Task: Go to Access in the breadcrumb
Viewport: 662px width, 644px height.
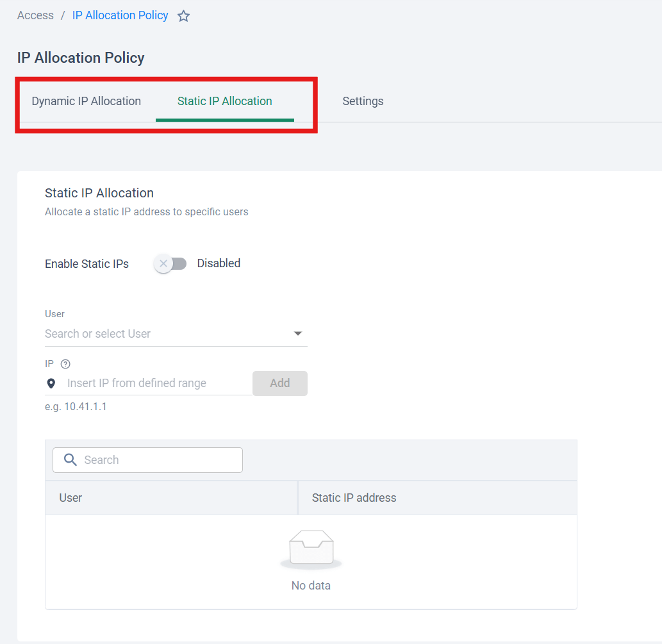Action: (x=35, y=15)
